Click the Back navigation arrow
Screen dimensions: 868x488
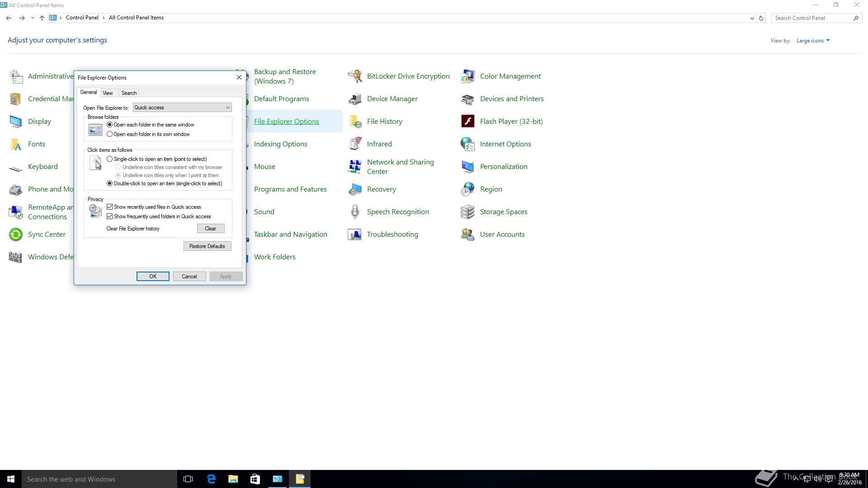(9, 18)
